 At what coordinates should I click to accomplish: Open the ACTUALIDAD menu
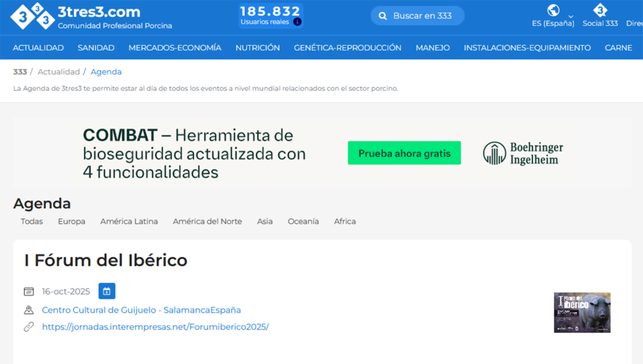coord(38,48)
